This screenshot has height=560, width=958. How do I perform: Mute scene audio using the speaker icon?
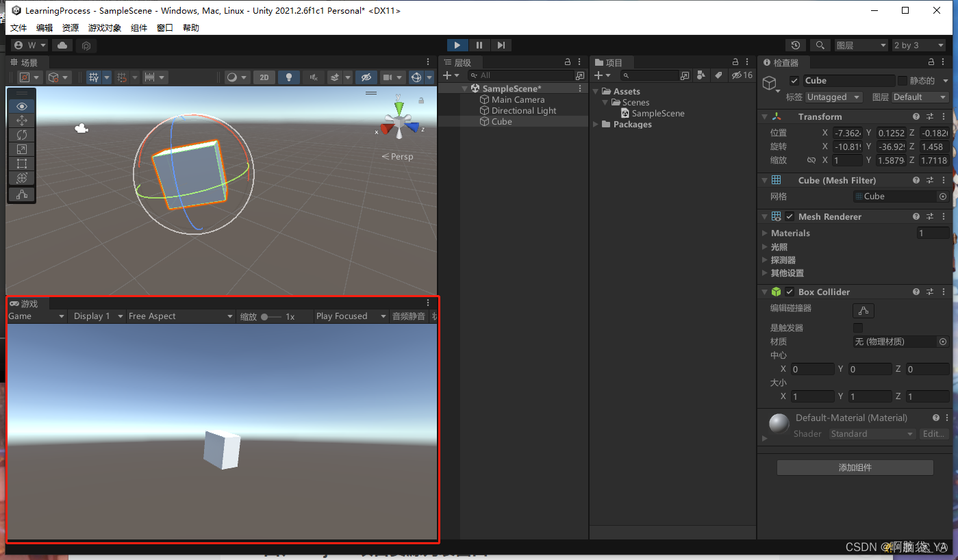tap(313, 77)
